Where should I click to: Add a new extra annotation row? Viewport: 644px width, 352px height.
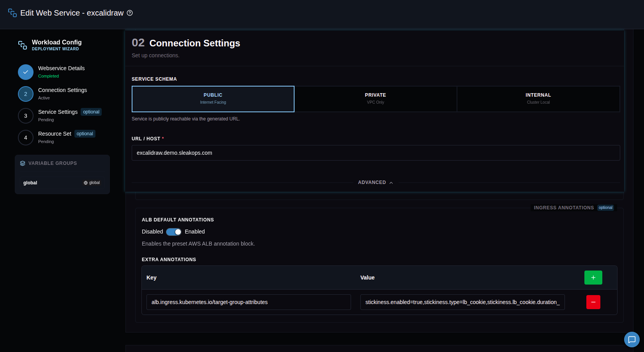(593, 278)
